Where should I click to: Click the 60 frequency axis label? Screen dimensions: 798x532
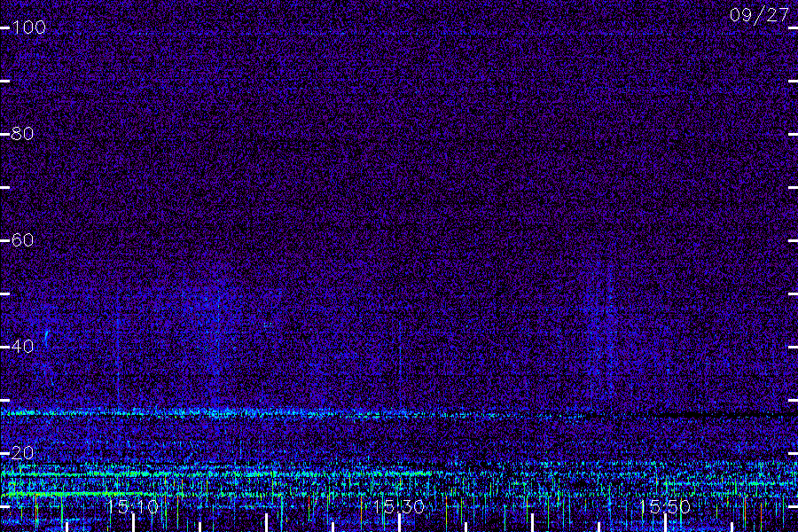pyautogui.click(x=23, y=240)
